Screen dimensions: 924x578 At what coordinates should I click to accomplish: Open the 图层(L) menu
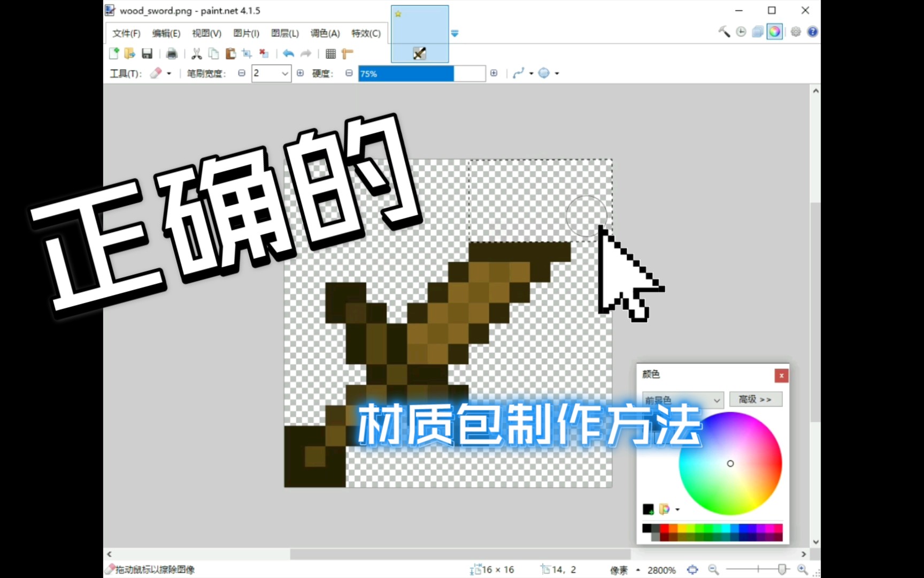[x=284, y=33]
